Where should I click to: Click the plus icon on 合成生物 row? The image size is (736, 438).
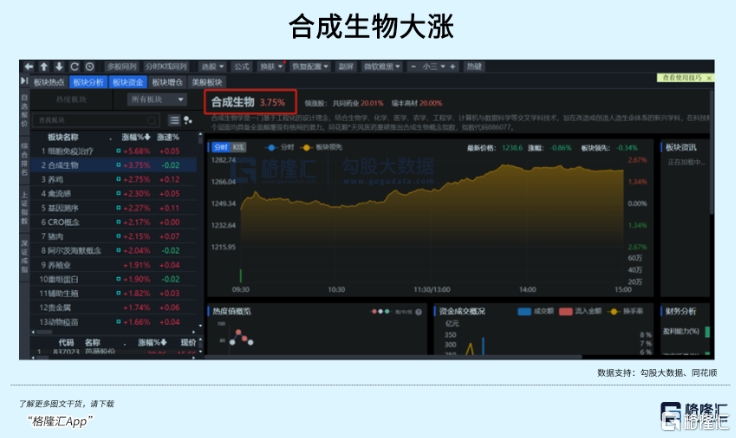tap(118, 165)
